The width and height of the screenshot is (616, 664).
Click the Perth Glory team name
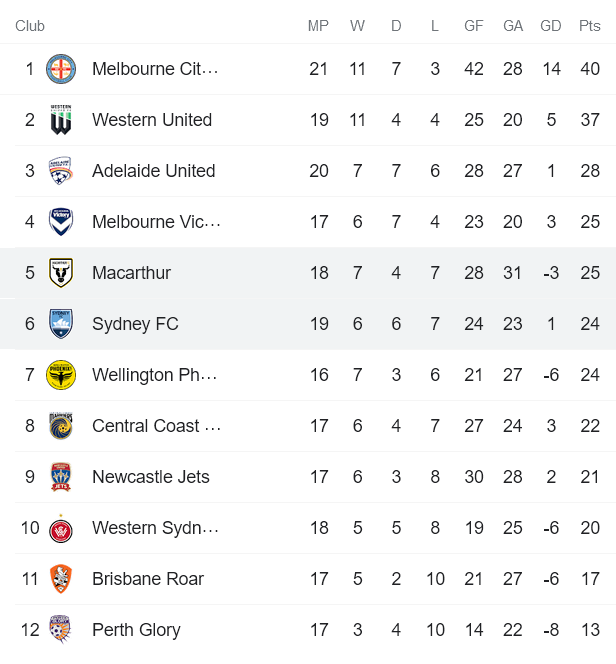[x=136, y=630]
